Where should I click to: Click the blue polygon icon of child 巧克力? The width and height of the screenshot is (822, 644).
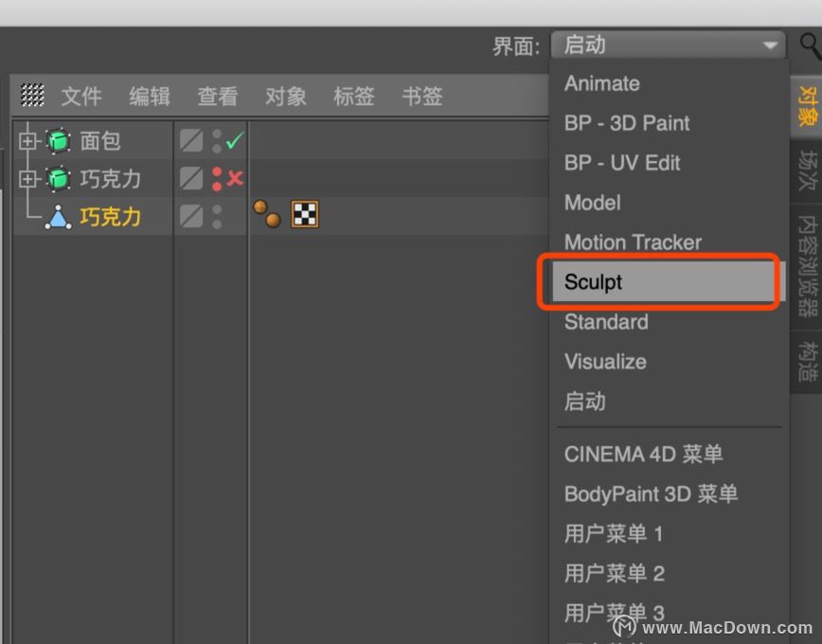(x=58, y=217)
